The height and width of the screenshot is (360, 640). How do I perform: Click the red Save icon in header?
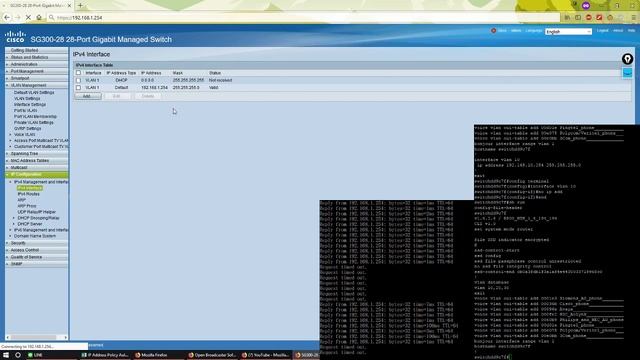(x=493, y=31)
